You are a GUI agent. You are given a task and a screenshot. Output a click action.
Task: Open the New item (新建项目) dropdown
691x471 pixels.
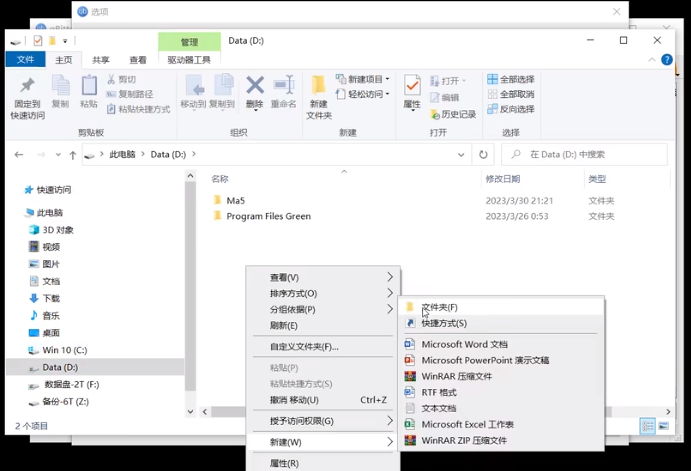tap(363, 79)
